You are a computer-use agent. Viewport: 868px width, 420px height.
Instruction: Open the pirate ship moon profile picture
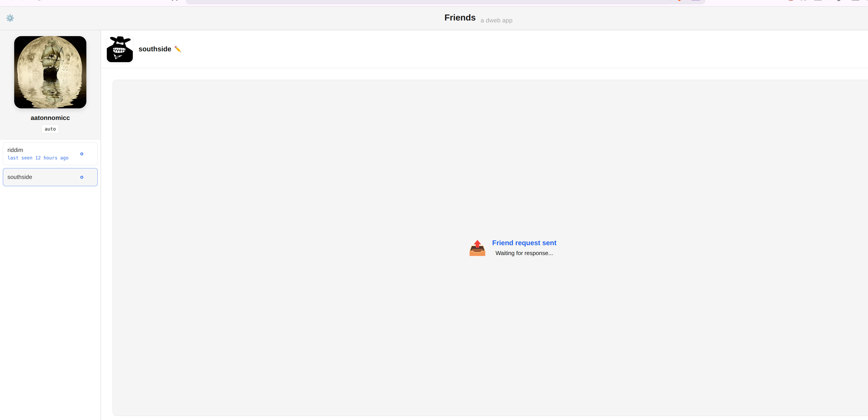[x=50, y=72]
